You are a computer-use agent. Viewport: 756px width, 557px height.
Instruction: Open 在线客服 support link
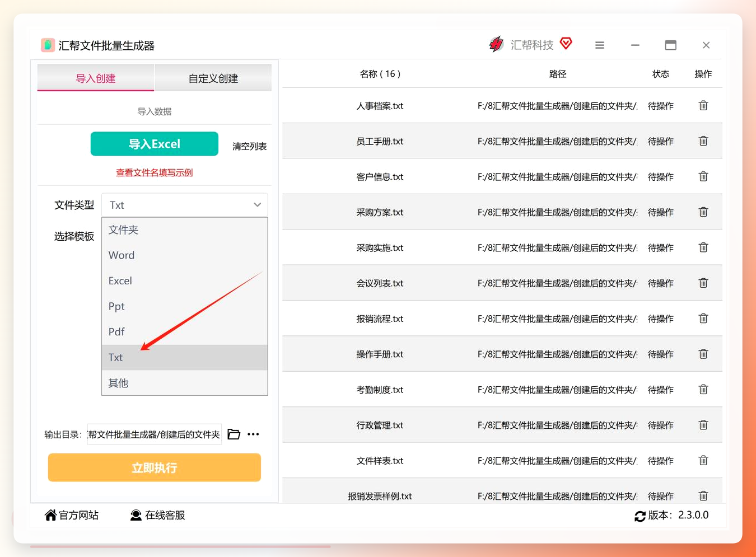pyautogui.click(x=165, y=515)
